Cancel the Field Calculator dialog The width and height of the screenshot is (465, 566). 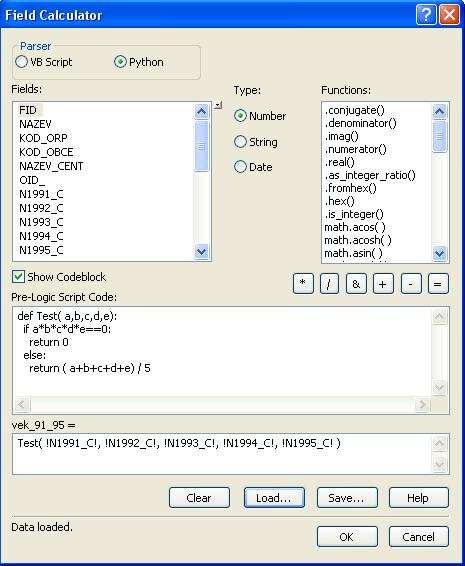418,536
